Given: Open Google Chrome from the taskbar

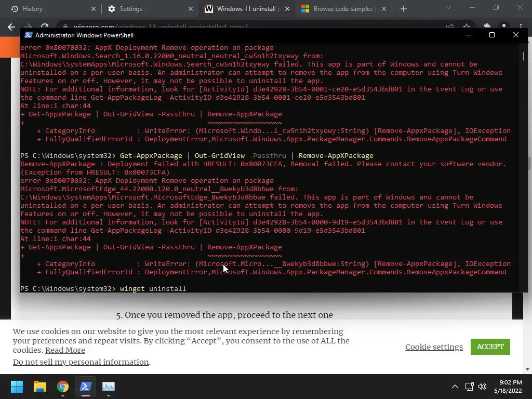Looking at the screenshot, I should click(63, 387).
